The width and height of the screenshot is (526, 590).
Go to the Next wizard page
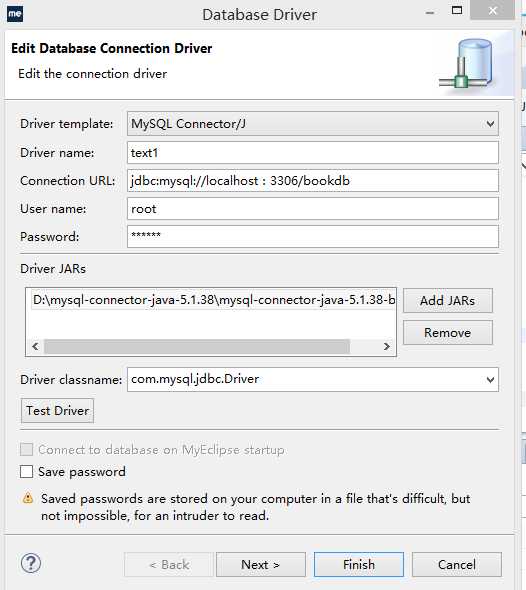(260, 564)
